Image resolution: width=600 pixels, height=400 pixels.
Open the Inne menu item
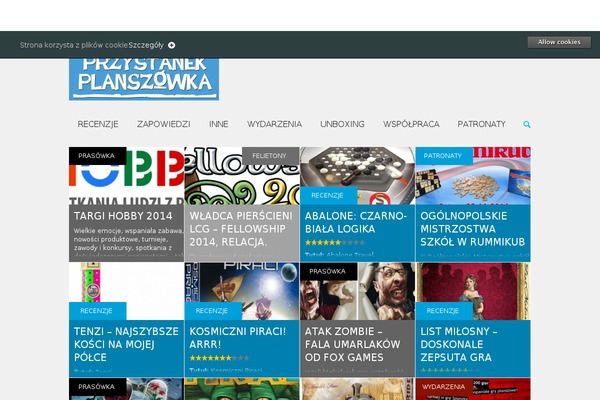tap(218, 124)
